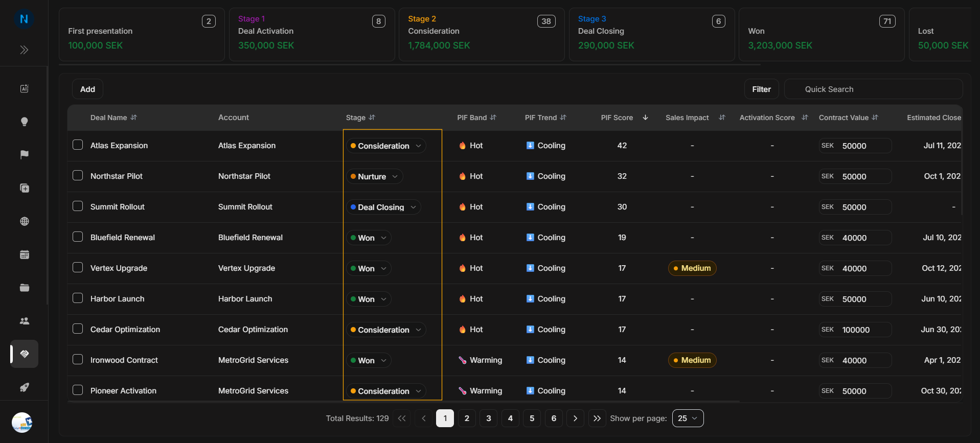Click the Contract Value field for Cedar Optimization
Viewport: 980px width, 443px height.
855,330
